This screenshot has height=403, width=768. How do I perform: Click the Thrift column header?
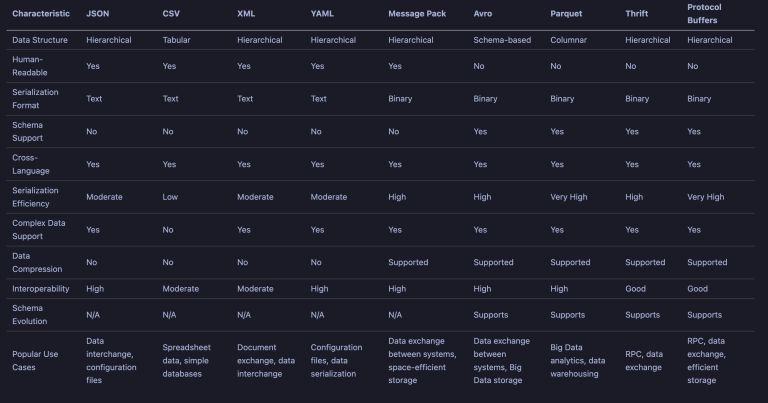638,13
